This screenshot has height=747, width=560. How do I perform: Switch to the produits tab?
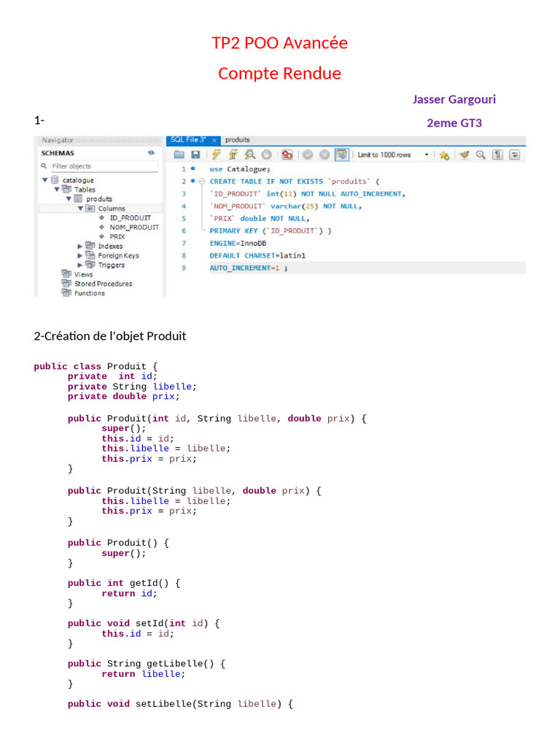coord(237,139)
